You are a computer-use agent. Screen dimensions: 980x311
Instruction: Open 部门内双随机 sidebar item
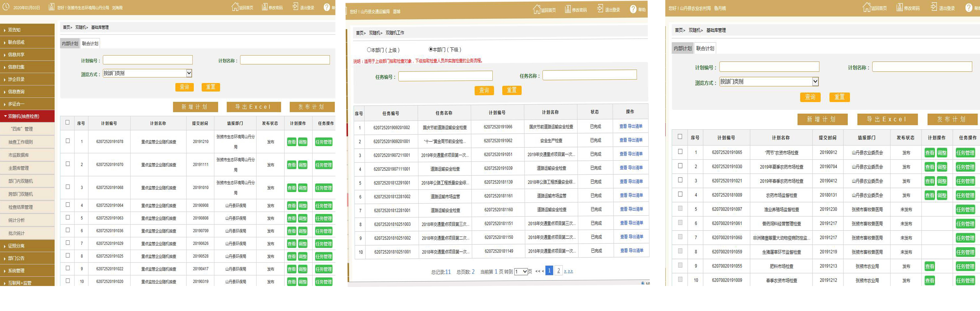coord(27,181)
